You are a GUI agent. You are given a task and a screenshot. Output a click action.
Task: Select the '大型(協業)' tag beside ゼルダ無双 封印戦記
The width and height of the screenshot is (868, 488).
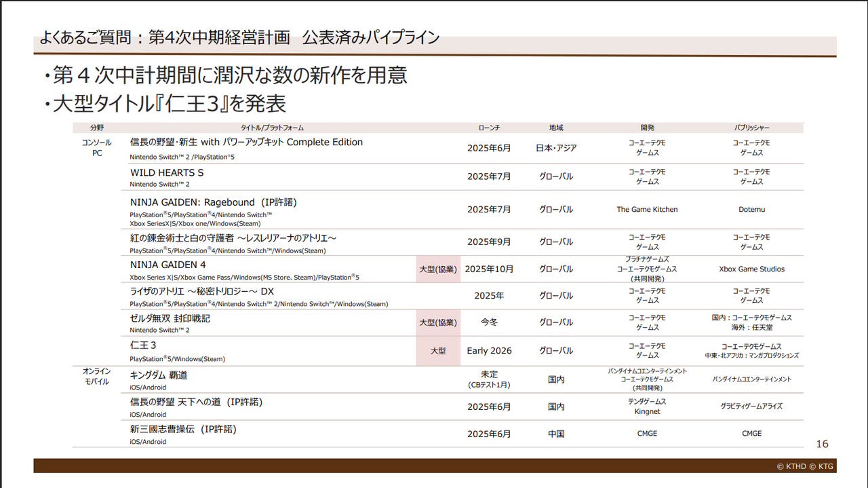tap(438, 322)
